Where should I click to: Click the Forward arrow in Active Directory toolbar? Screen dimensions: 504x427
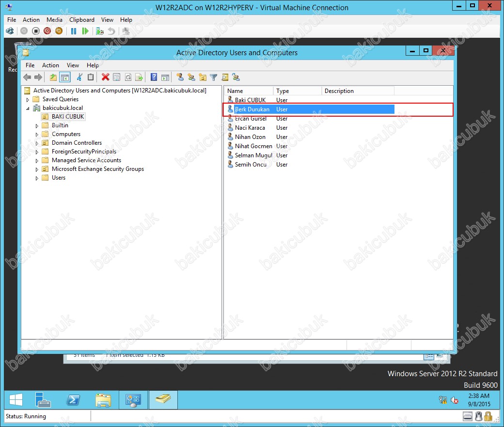[38, 77]
